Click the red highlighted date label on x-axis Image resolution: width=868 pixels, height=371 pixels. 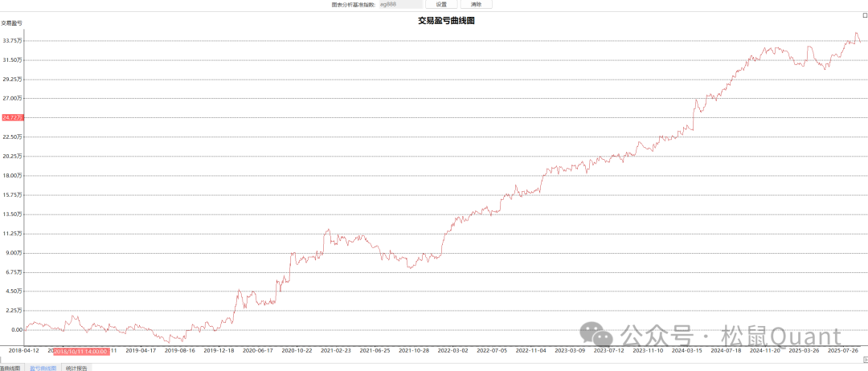click(80, 351)
